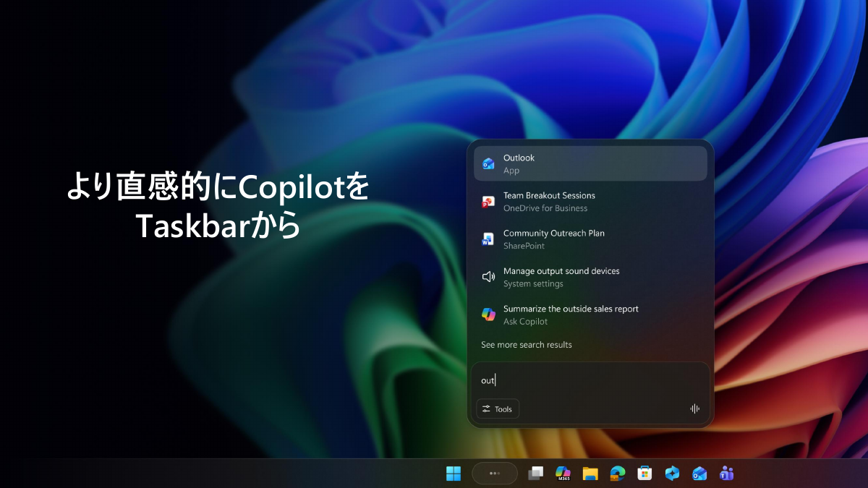
Task: Toggle voice search with the waveform icon
Action: tap(694, 408)
